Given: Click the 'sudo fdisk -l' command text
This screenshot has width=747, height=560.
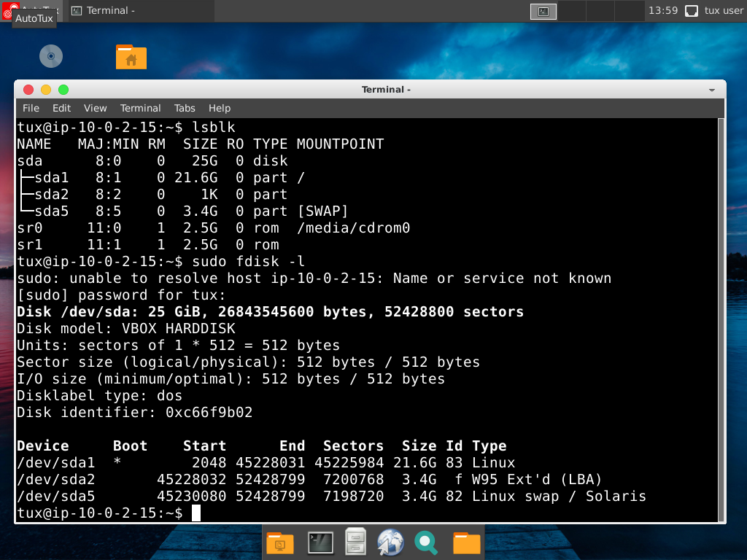Looking at the screenshot, I should pos(248,262).
